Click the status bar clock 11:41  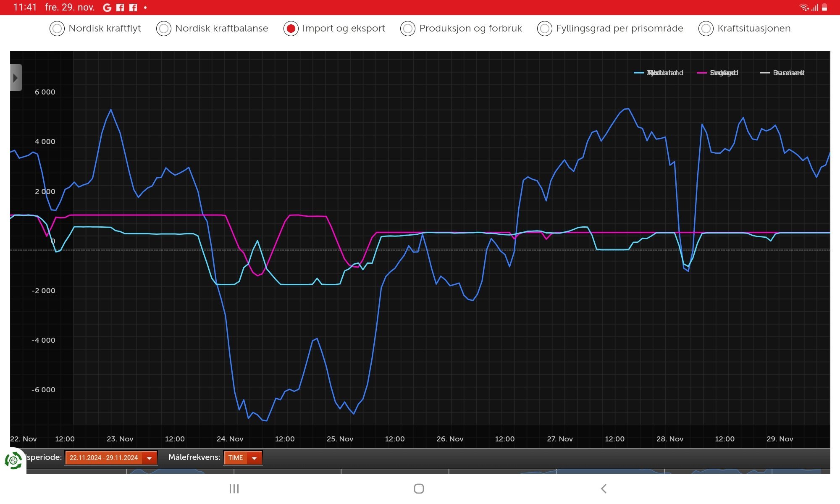pos(25,8)
